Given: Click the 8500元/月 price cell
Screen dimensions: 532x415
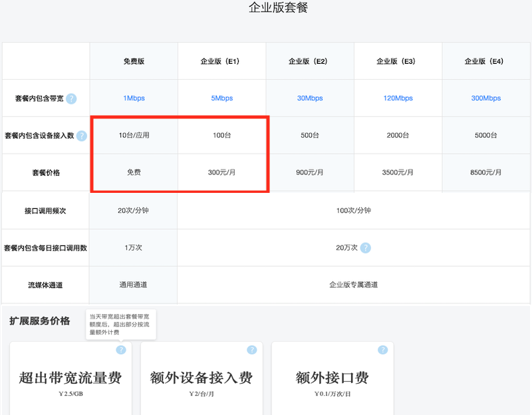Looking at the screenshot, I should [x=486, y=172].
